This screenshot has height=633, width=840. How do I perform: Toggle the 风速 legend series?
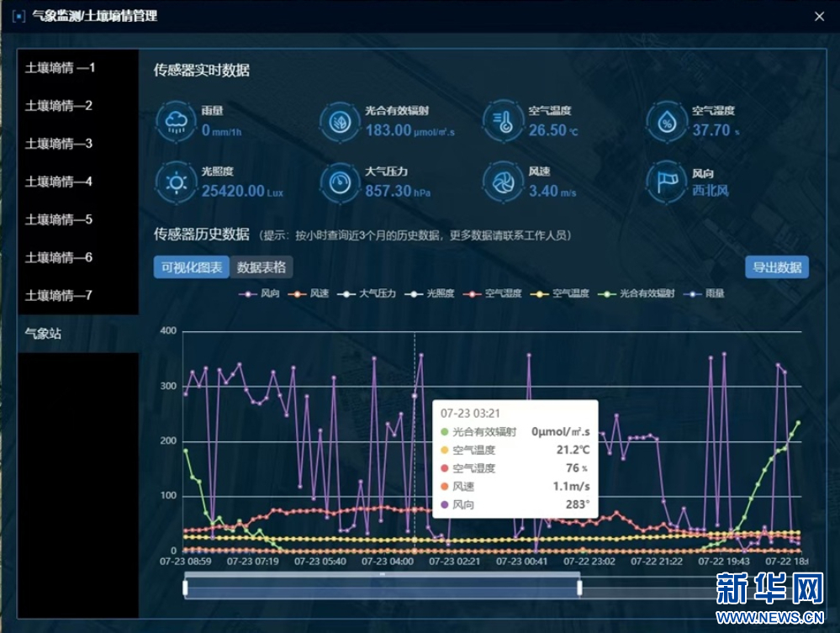coord(308,293)
